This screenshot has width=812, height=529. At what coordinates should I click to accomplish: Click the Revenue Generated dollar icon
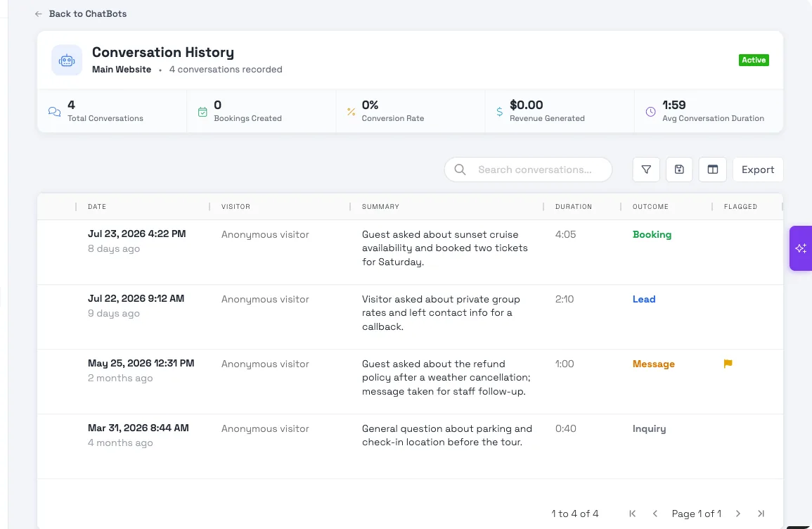pyautogui.click(x=499, y=111)
